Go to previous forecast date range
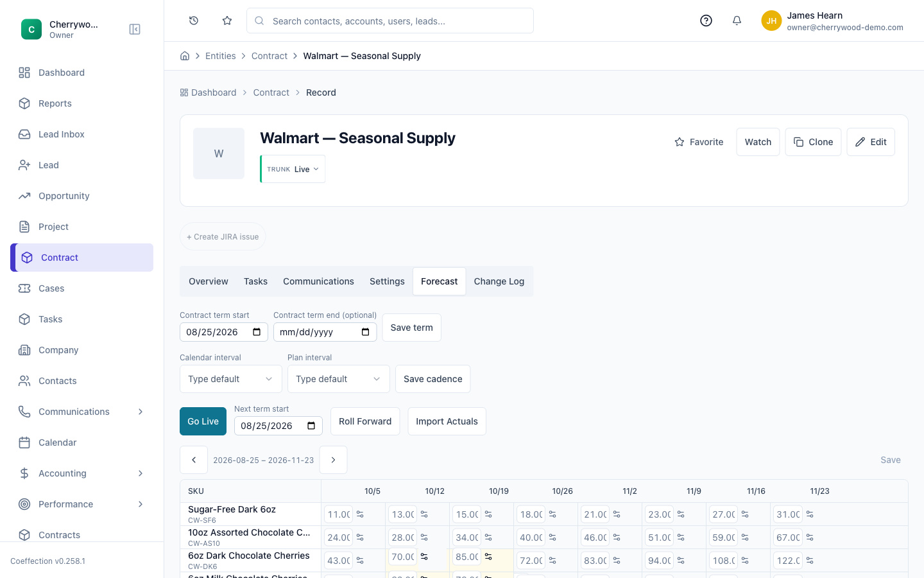 [194, 460]
